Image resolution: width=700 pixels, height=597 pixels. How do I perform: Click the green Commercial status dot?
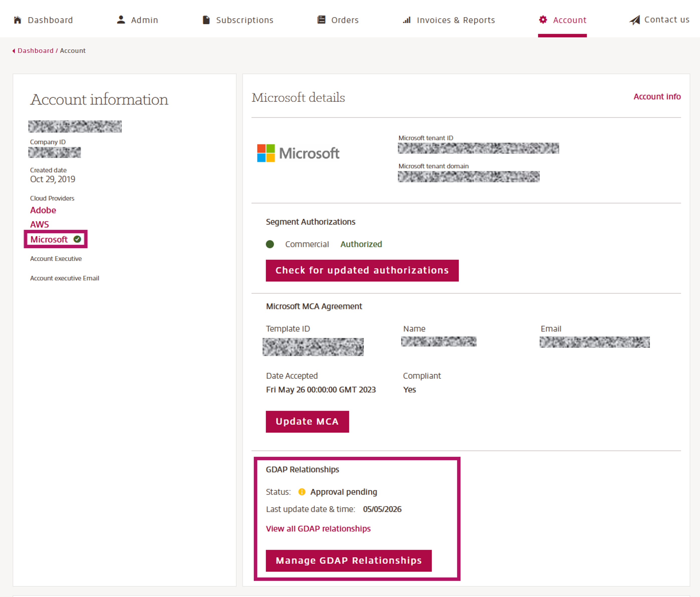[x=270, y=244]
